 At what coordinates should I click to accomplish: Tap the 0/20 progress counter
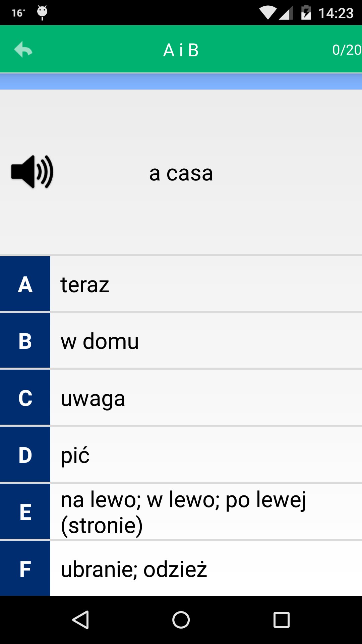click(346, 50)
